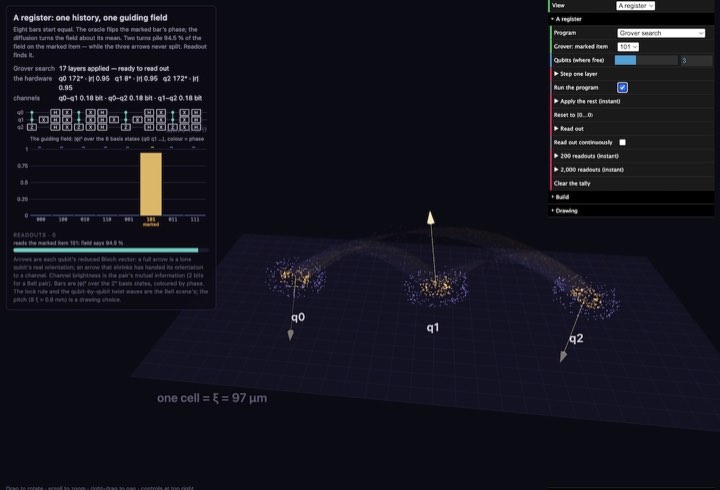Click the 'one cell = ξ = 97 µm' scale label
The height and width of the screenshot is (490, 720).
point(212,398)
